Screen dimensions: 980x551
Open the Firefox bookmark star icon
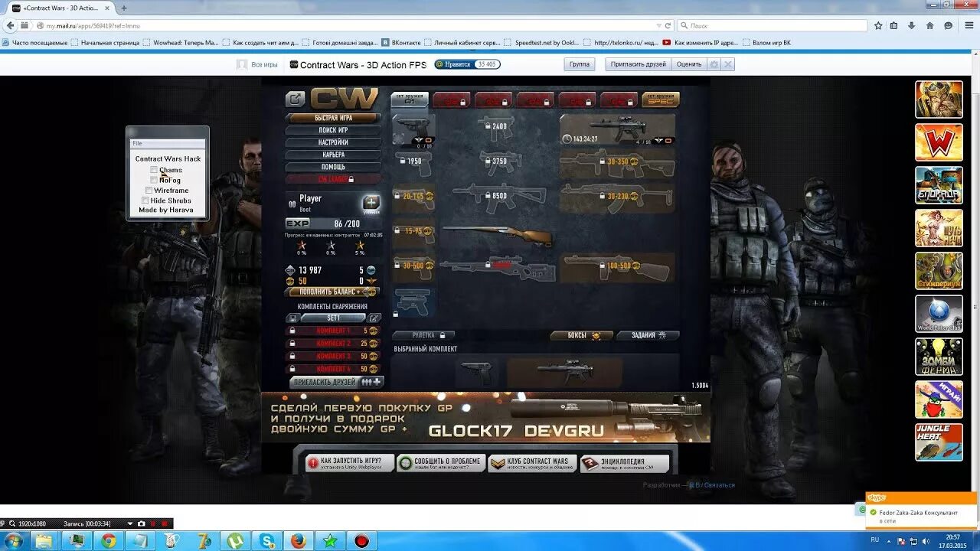pyautogui.click(x=878, y=25)
